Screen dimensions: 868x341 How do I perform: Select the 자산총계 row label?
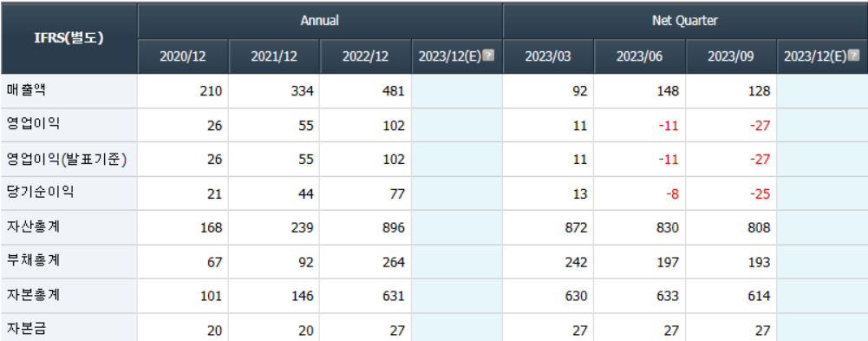tap(33, 227)
